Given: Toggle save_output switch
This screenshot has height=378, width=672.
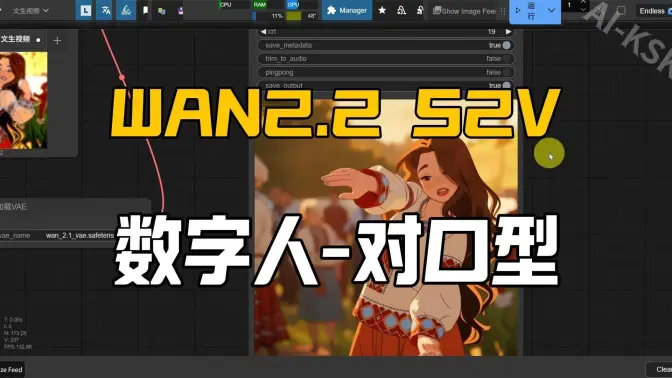Looking at the screenshot, I should (x=507, y=85).
